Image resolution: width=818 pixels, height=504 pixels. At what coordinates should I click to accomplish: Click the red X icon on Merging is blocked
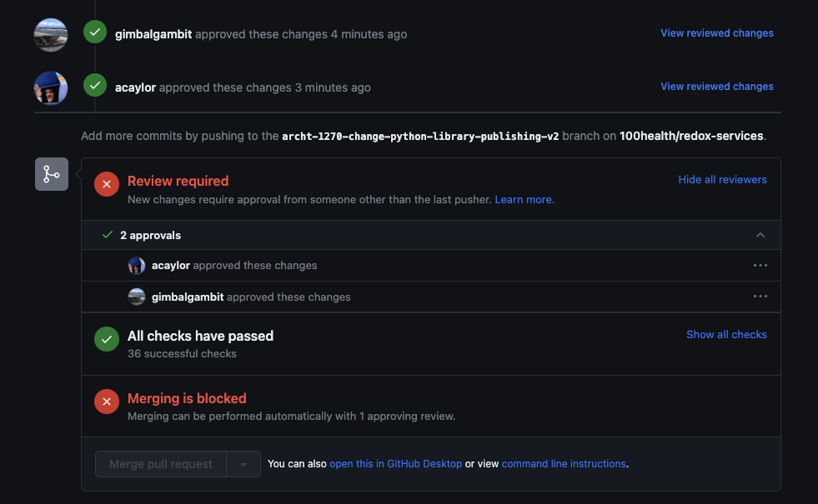106,401
